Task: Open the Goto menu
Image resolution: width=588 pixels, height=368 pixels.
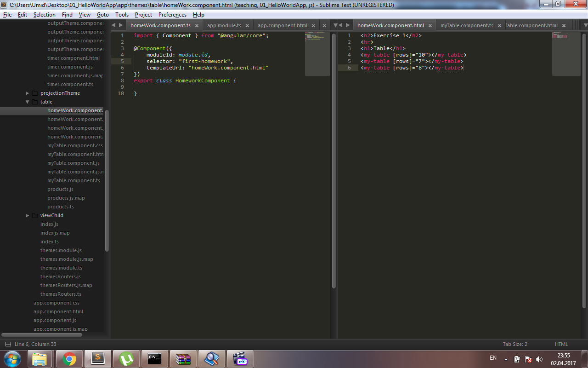Action: click(103, 15)
